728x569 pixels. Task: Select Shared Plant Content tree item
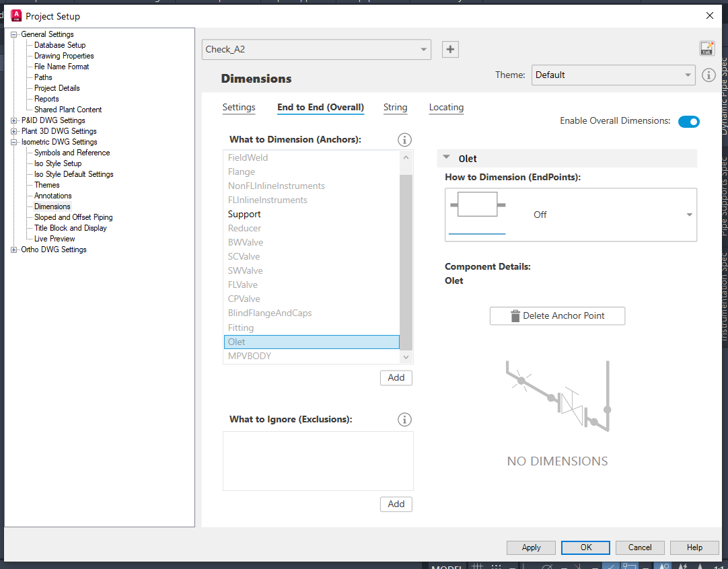click(68, 110)
